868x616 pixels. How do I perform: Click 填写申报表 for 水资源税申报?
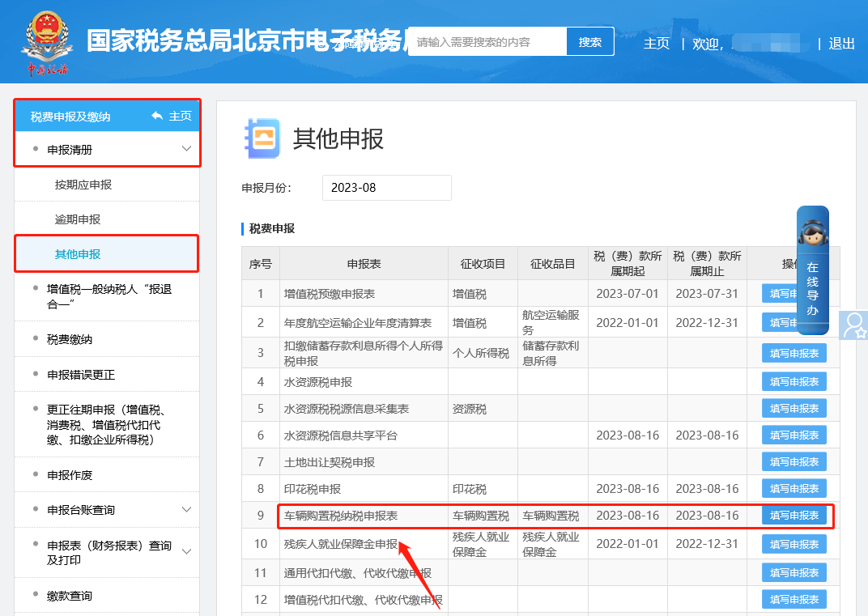click(x=794, y=381)
